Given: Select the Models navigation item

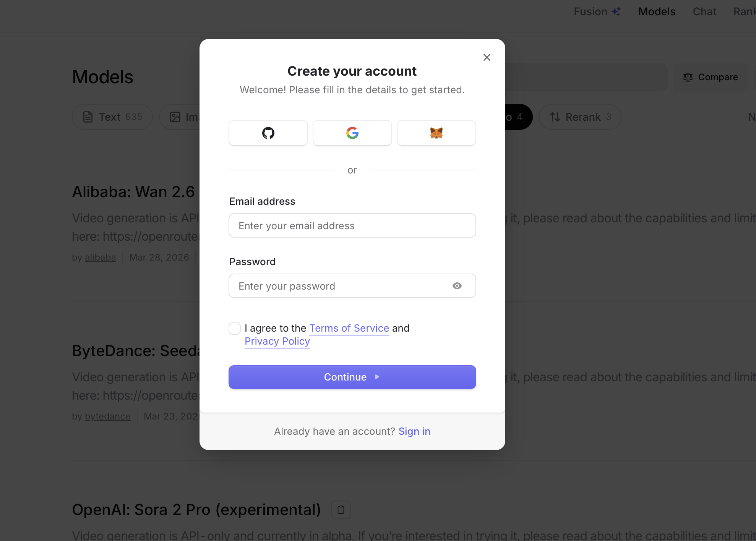Looking at the screenshot, I should pos(657,11).
